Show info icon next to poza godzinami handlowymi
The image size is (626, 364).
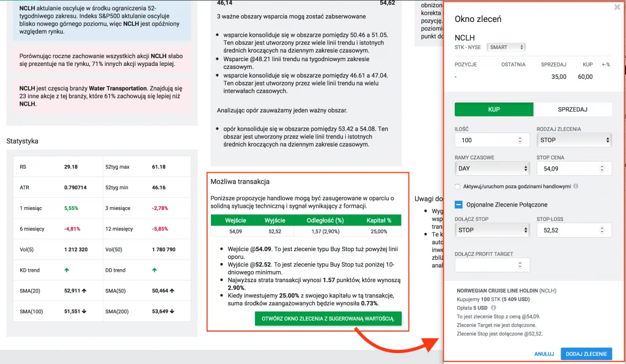pyautogui.click(x=576, y=186)
